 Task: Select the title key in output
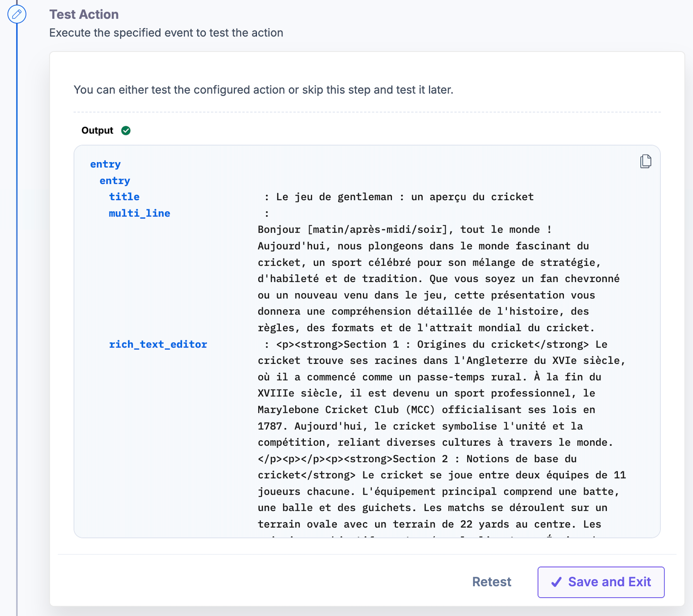(x=124, y=197)
